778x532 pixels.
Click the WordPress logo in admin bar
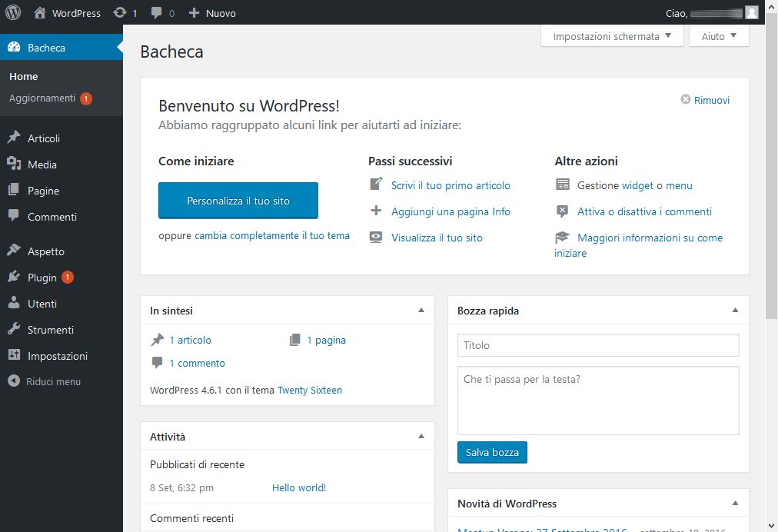(13, 13)
